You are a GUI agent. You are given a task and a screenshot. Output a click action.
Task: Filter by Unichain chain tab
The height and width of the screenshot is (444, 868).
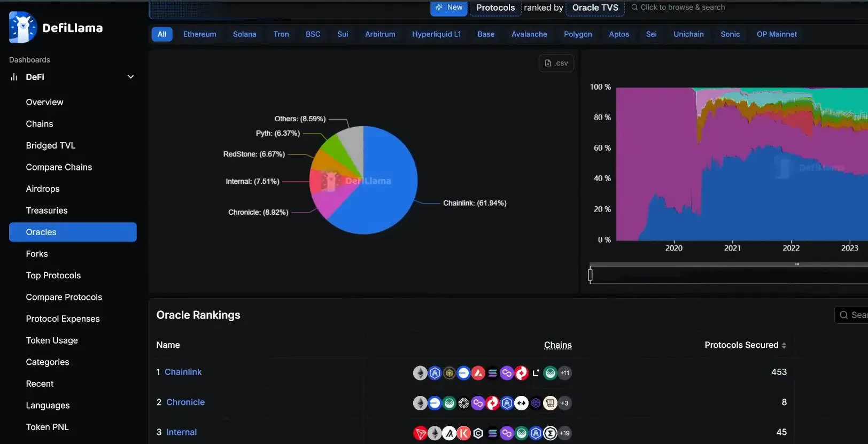688,34
